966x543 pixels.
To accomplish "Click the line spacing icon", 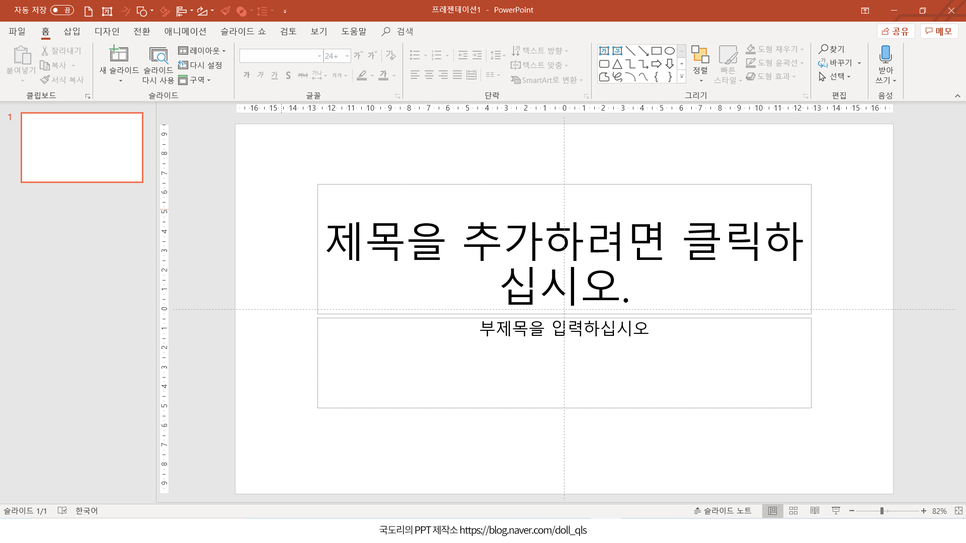I will pyautogui.click(x=495, y=55).
